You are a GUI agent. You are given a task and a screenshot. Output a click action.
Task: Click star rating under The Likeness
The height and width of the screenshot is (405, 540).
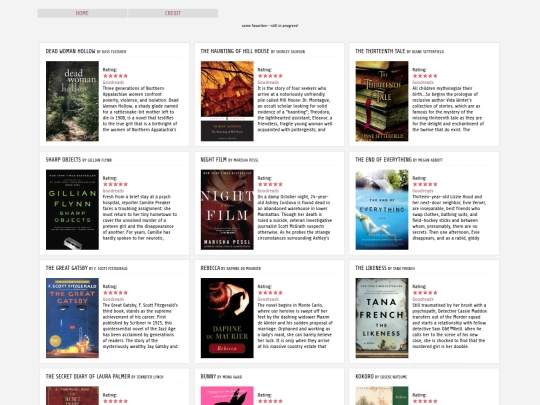425,293
